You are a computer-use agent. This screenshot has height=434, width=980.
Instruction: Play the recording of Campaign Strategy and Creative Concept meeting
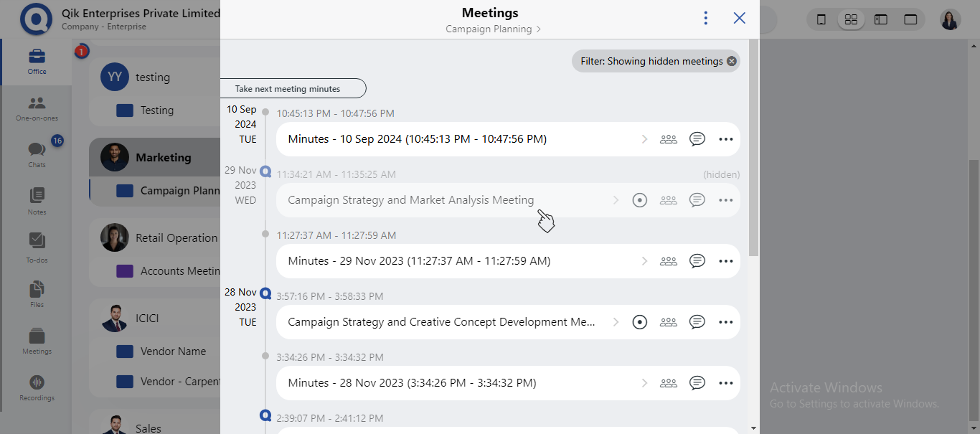tap(639, 321)
